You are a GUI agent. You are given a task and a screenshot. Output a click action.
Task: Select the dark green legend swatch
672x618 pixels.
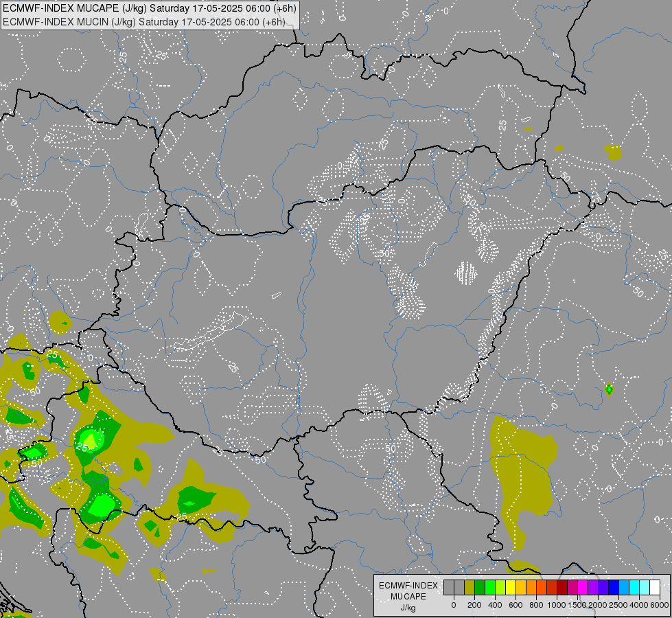480,588
